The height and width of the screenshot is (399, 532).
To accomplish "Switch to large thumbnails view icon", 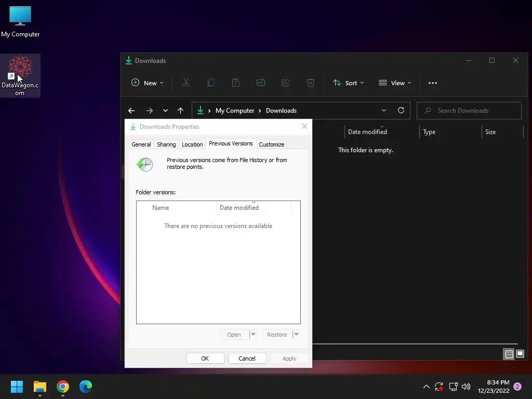I will pyautogui.click(x=520, y=354).
